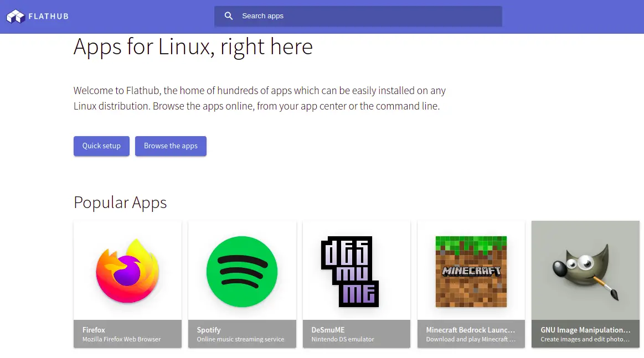Select the Spotify title text
Screen dimensions: 644x358
tap(209, 330)
